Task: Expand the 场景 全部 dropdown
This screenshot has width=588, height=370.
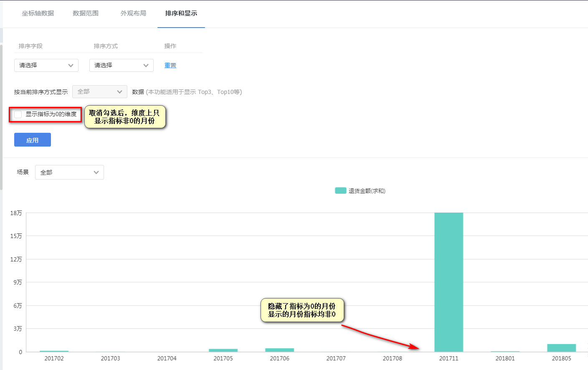Action: (69, 172)
